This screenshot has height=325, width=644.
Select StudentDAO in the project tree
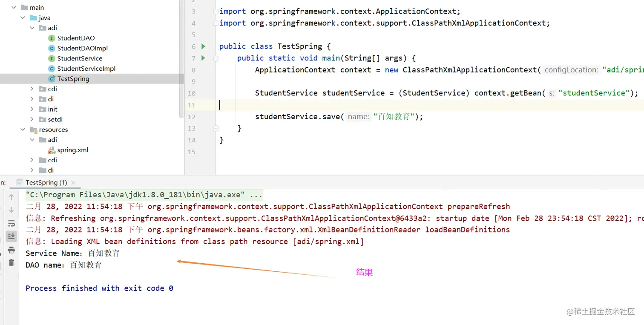pyautogui.click(x=76, y=38)
